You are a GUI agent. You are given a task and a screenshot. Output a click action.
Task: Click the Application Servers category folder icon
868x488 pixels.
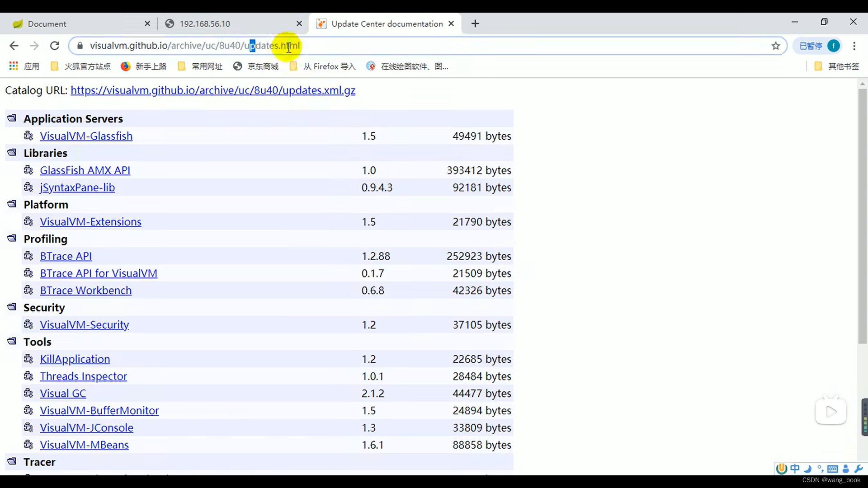pos(12,118)
